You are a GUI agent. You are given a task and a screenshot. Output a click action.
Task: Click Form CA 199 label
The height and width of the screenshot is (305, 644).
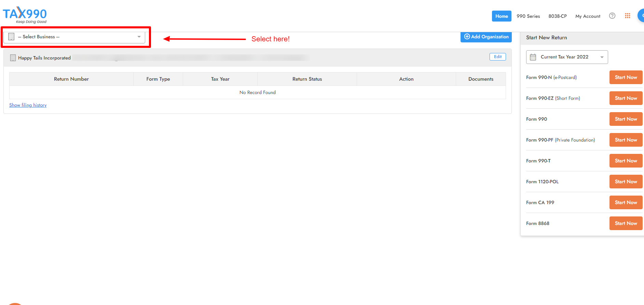click(540, 202)
